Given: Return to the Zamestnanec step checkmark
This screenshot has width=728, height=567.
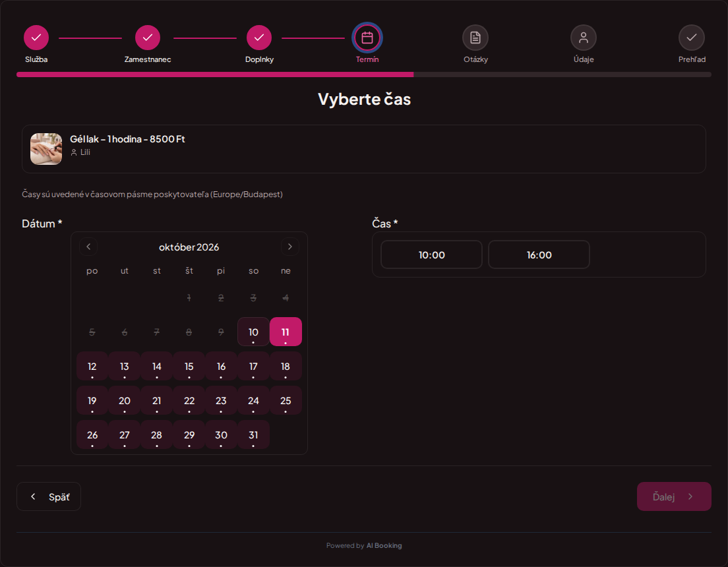Looking at the screenshot, I should point(148,38).
